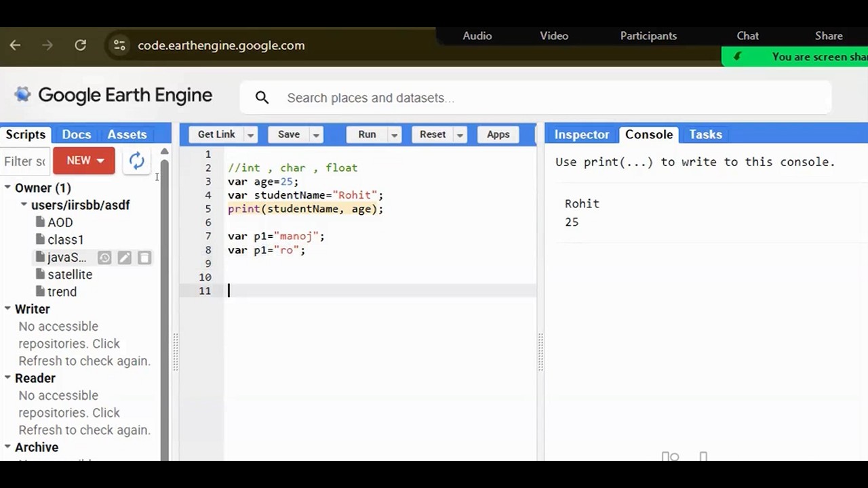Switch to the Tasks tab
Screen dimensions: 868x488
(706, 134)
